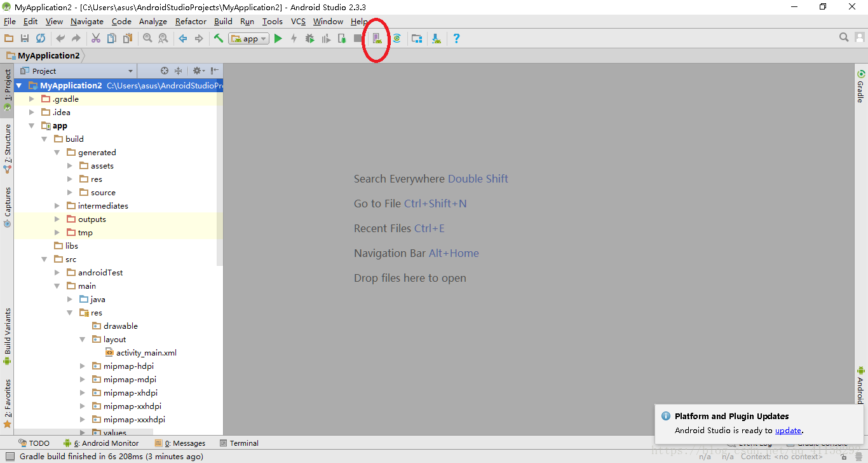The width and height of the screenshot is (868, 463).
Task: Click the Gradle build finished status text
Action: (x=112, y=456)
